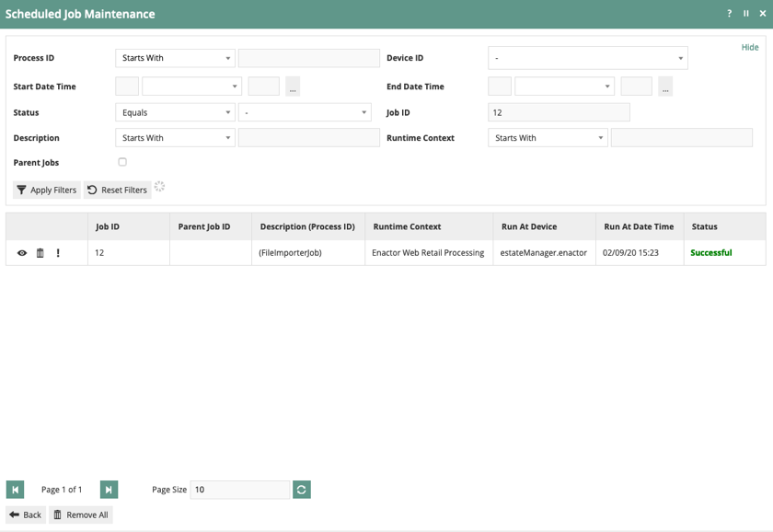Open the Runtime Context Starts With dropdown
The image size is (773, 532).
[x=548, y=138]
